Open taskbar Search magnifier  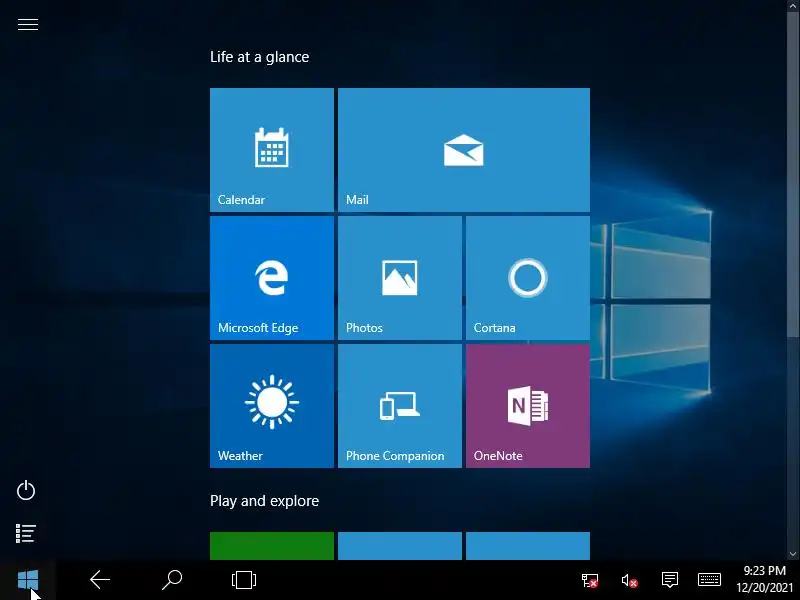pyautogui.click(x=172, y=580)
